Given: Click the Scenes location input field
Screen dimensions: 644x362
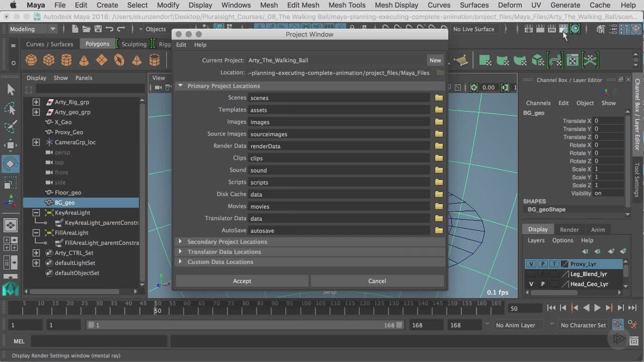Looking at the screenshot, I should 339,98.
